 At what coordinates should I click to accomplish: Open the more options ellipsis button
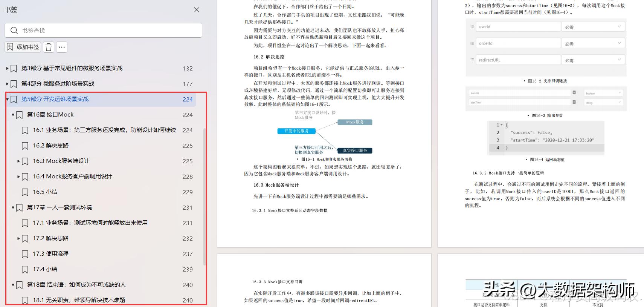coord(62,47)
